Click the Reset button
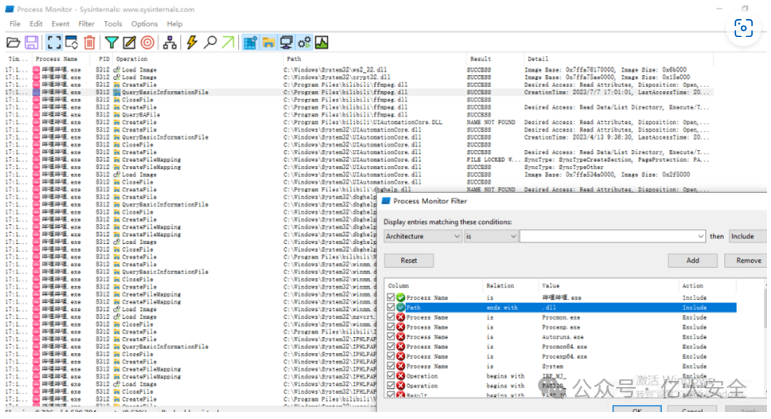Image resolution: width=771 pixels, height=419 pixels. pos(409,260)
